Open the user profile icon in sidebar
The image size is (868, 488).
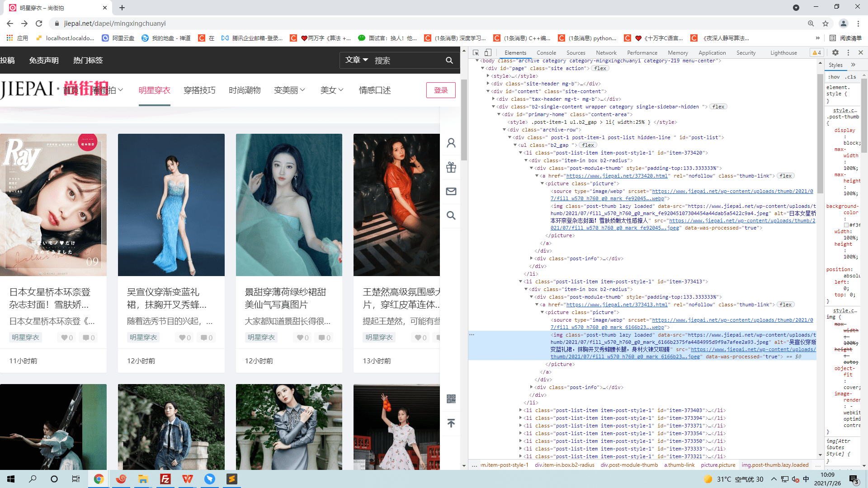pos(451,143)
